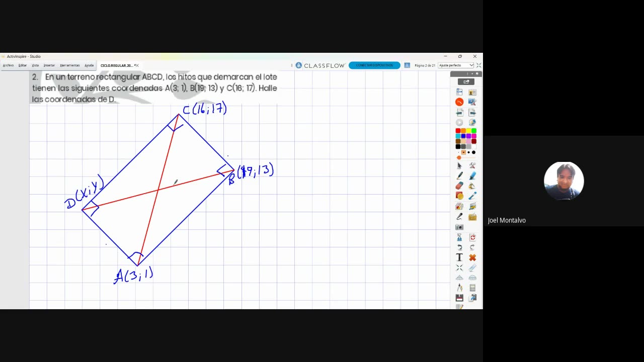The height and width of the screenshot is (362, 644).
Task: Pick the bright green color swatch
Action: click(474, 131)
